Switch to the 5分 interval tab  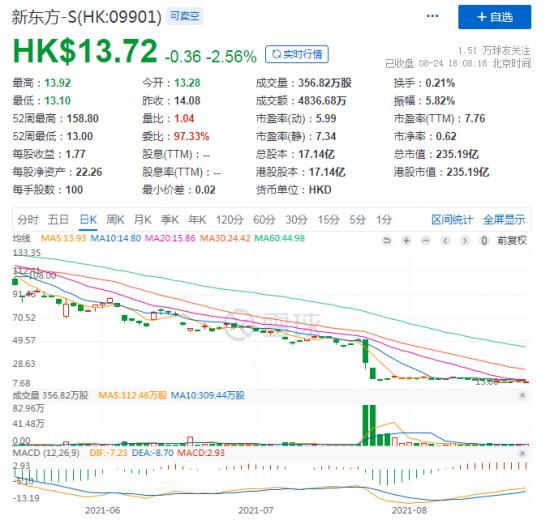click(x=358, y=220)
